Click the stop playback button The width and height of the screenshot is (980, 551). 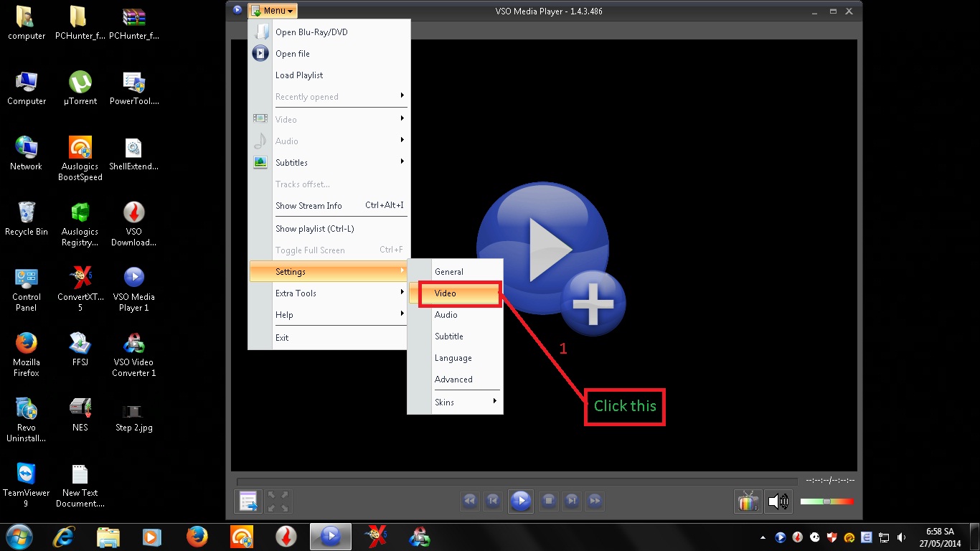point(549,500)
